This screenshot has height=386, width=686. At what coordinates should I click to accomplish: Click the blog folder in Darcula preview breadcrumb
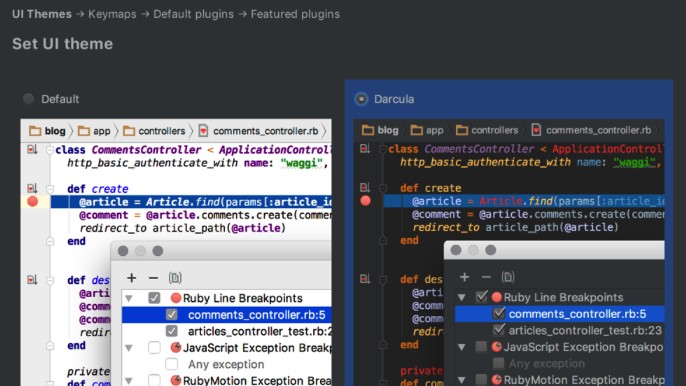(380, 130)
